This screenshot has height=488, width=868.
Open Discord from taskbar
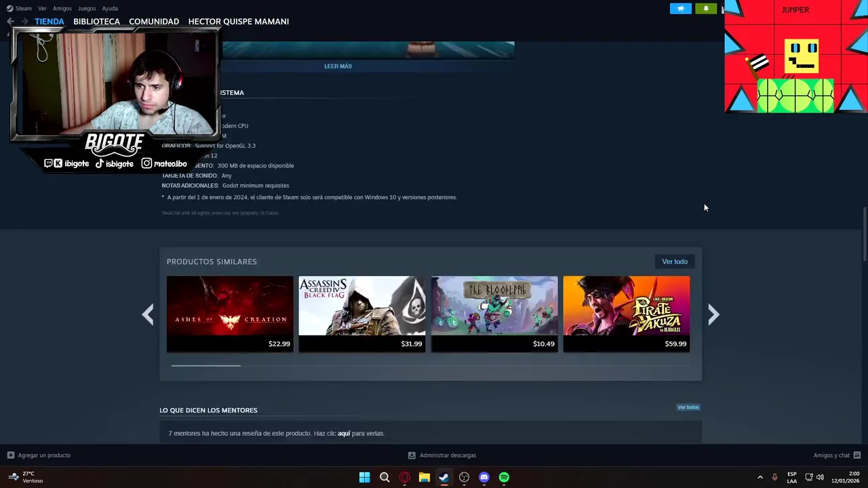[484, 477]
